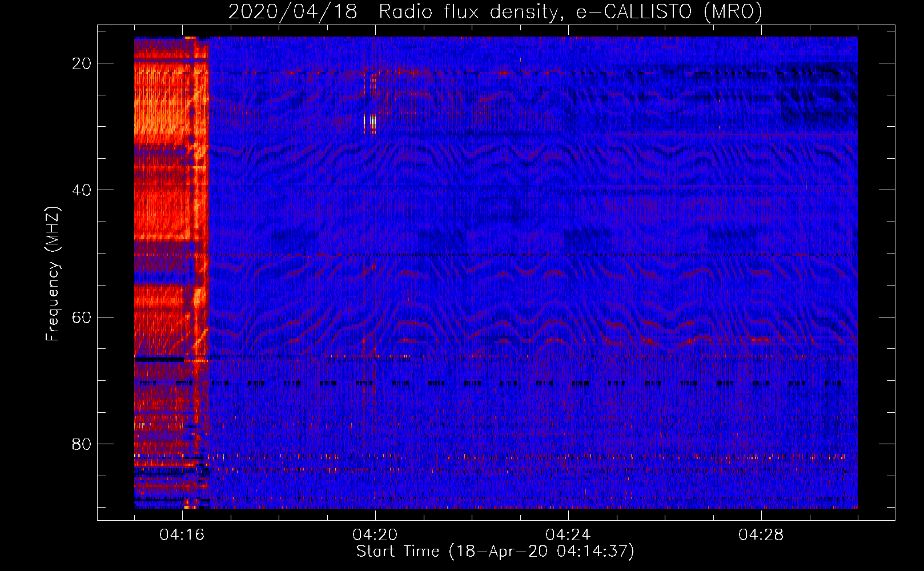Click the plot title mentioning e-CALLISTO (MRO)
924x571 pixels.
point(495,12)
